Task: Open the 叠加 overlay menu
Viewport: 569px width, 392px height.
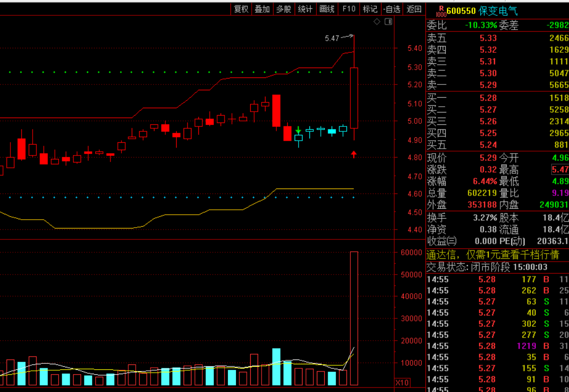Action: [x=262, y=9]
